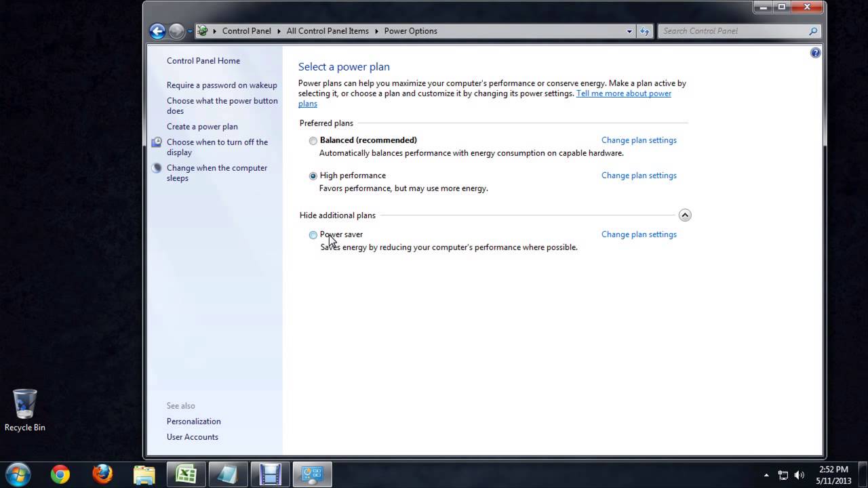Open Control Panel Home

[203, 61]
